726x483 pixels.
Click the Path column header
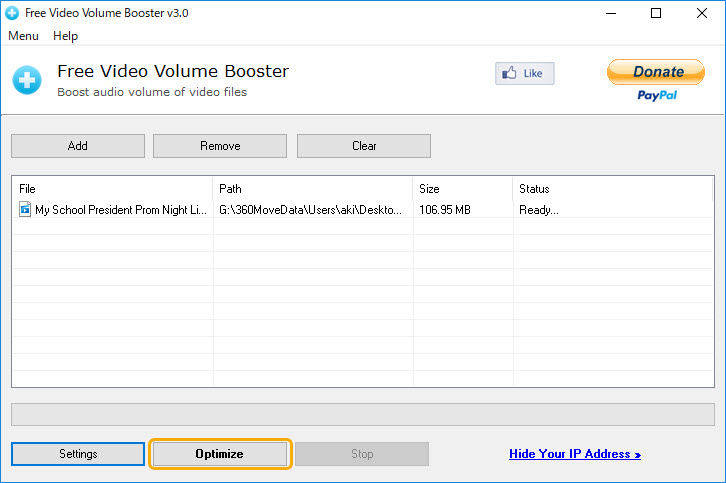312,188
